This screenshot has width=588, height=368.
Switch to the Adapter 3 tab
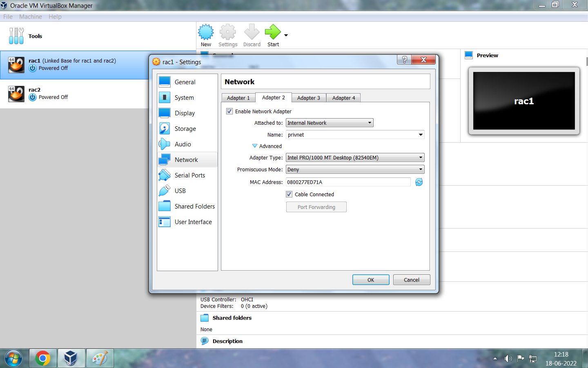[309, 98]
